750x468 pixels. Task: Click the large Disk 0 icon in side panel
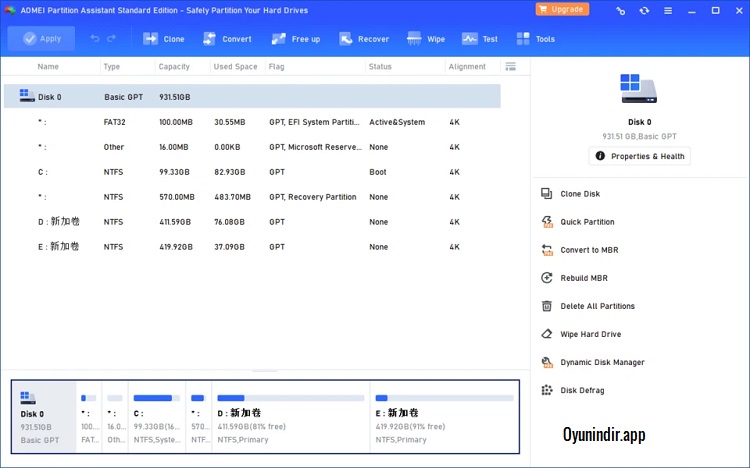pos(639,89)
